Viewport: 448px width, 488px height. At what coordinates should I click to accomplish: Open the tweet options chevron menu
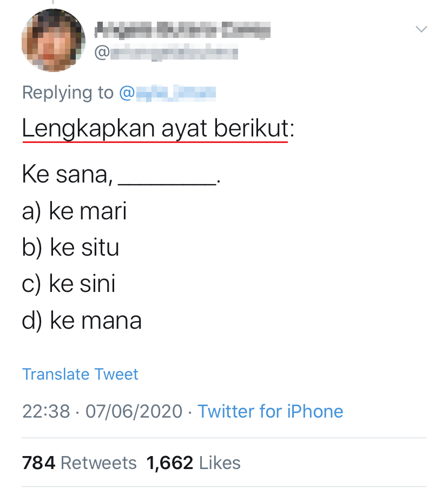(420, 29)
